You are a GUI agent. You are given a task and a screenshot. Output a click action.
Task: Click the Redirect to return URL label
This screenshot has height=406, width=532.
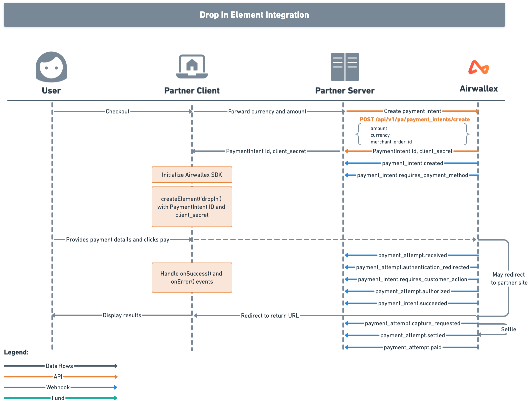tap(270, 316)
